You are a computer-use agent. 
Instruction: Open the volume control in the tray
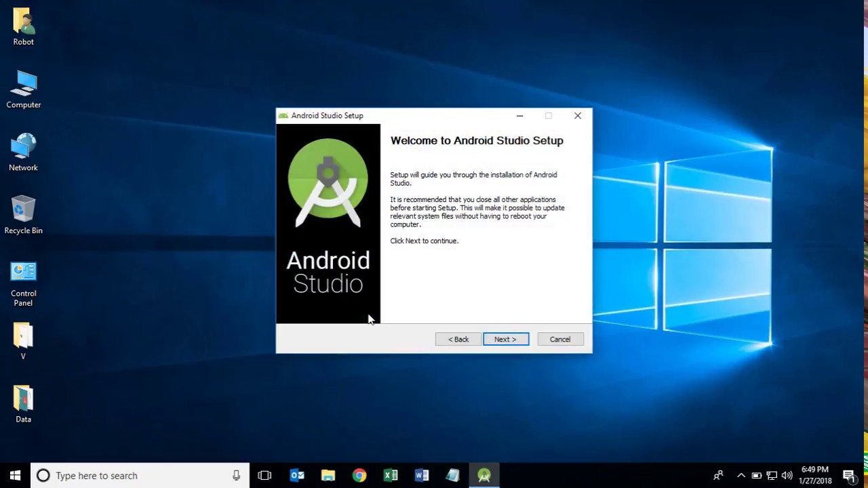click(787, 476)
